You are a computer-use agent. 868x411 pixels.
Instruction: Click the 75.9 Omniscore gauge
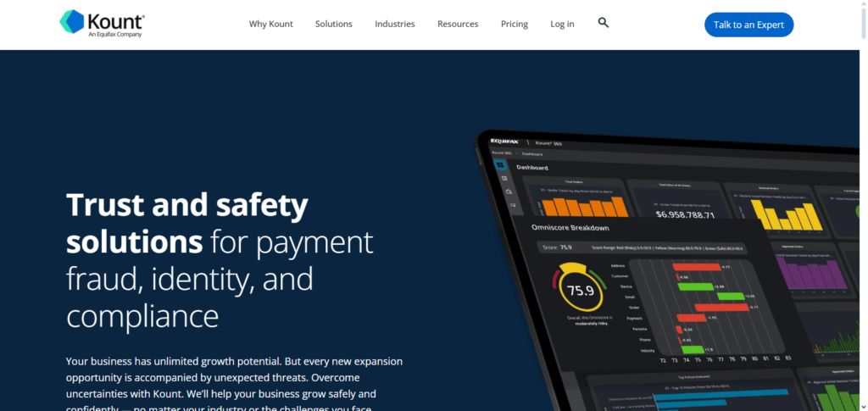pyautogui.click(x=580, y=289)
